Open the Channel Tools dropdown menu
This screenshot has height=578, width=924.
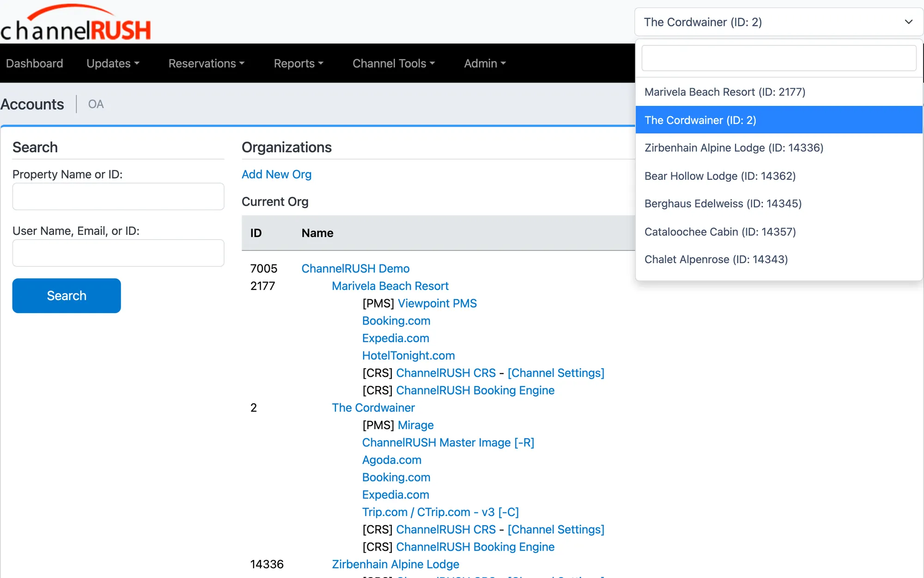pyautogui.click(x=394, y=63)
